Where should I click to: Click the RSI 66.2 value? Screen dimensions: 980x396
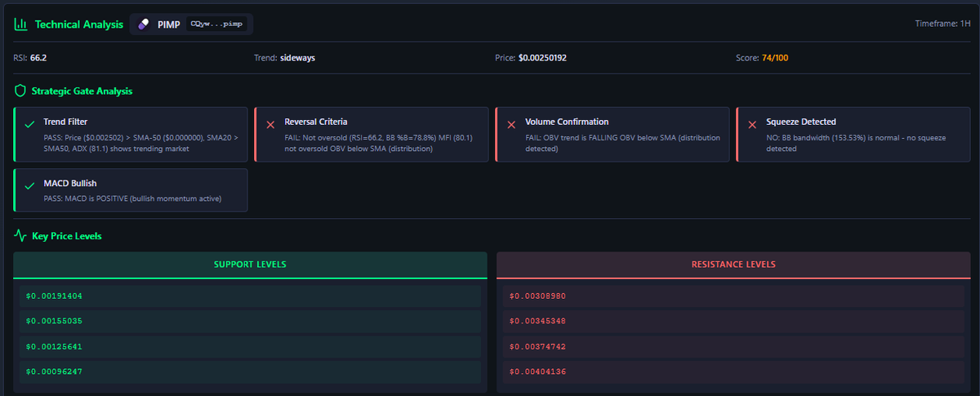tap(38, 58)
